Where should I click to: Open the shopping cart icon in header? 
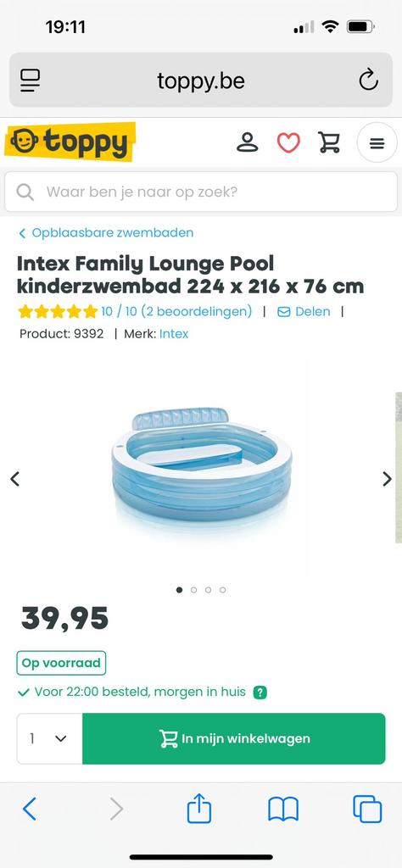pyautogui.click(x=329, y=142)
